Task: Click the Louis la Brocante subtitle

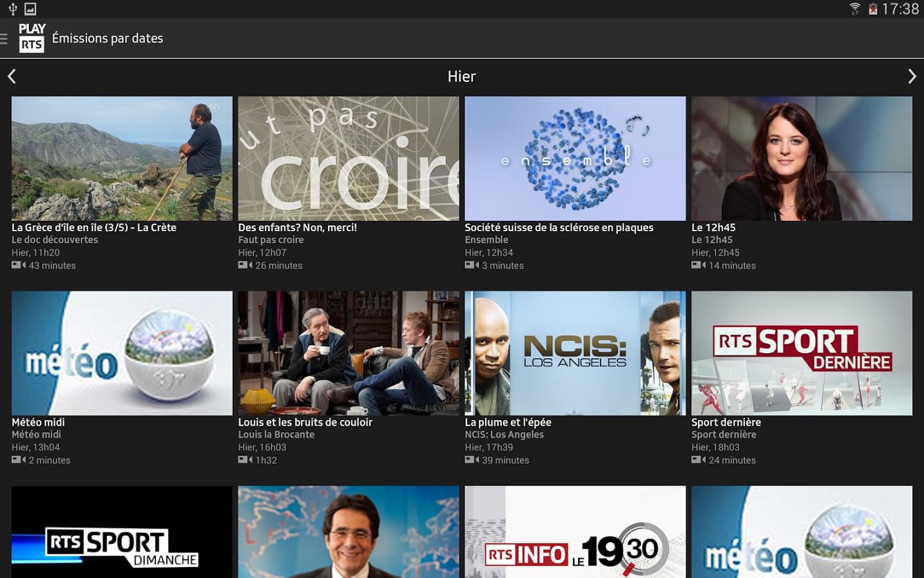Action: [x=276, y=434]
